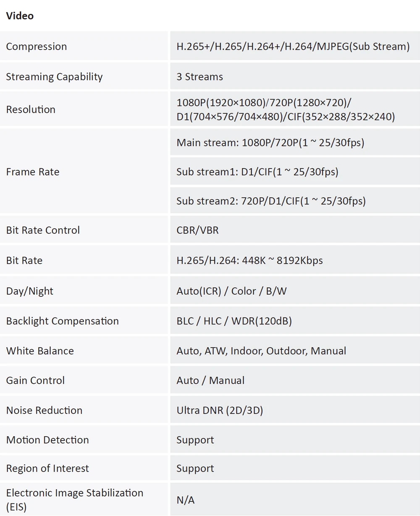Click the Sub stream2 frame rate cell
Viewport: 420px width, 516px height.
coord(271,201)
